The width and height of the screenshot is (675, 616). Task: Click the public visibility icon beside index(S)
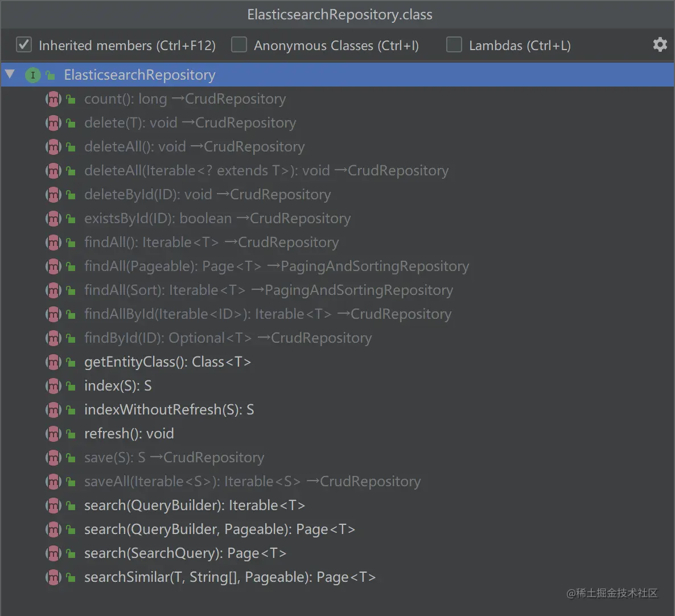click(x=71, y=386)
